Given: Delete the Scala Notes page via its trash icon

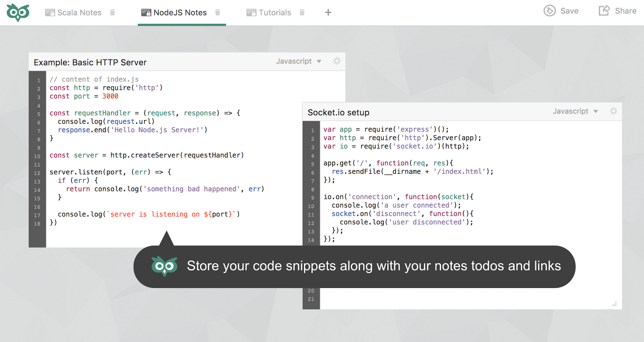Looking at the screenshot, I should coord(113,12).
